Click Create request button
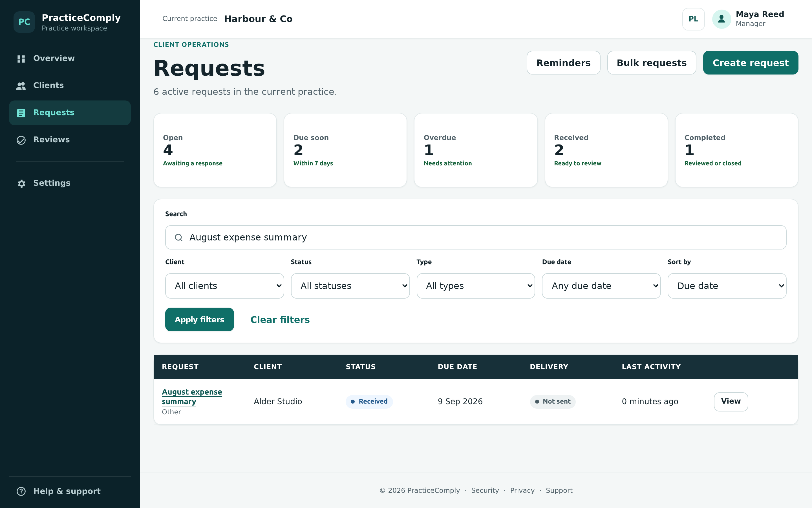The width and height of the screenshot is (812, 508). pos(751,63)
